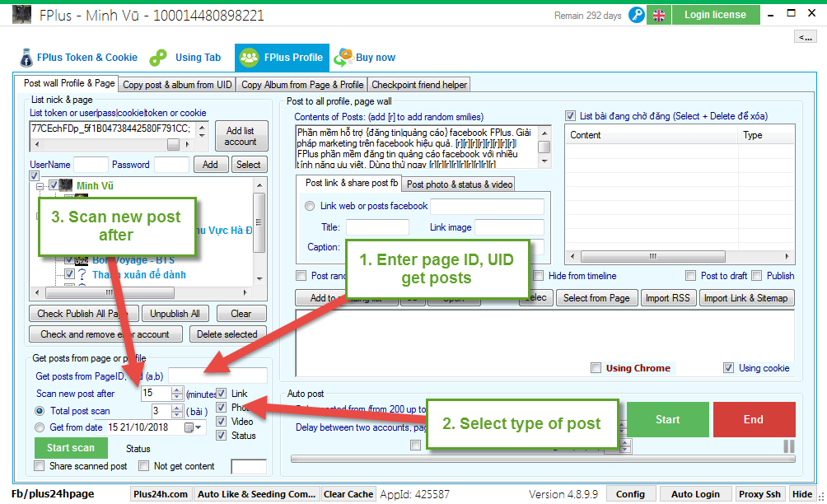Switch to Copy post & album from UID tab
The width and height of the screenshot is (827, 504).
(177, 84)
